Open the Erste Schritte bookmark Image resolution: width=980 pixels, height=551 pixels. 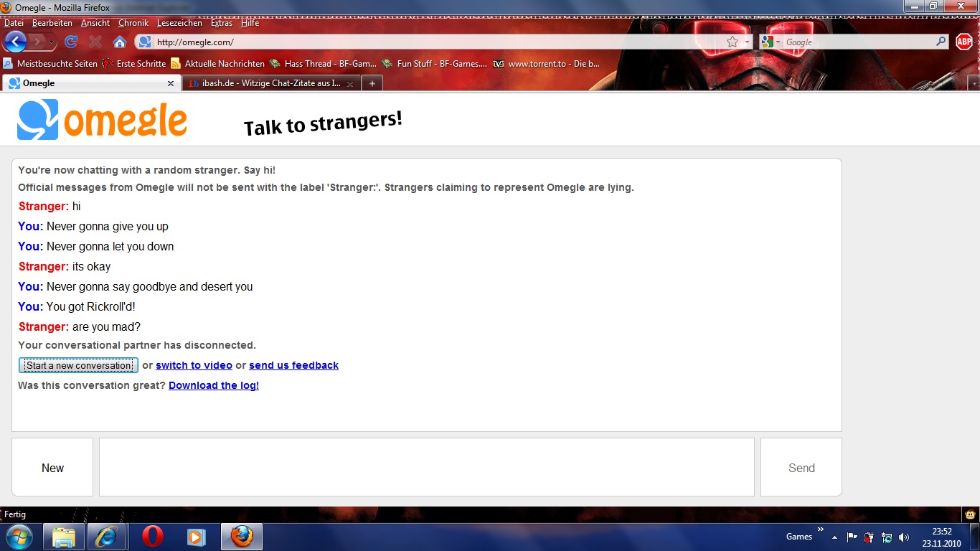tap(134, 64)
